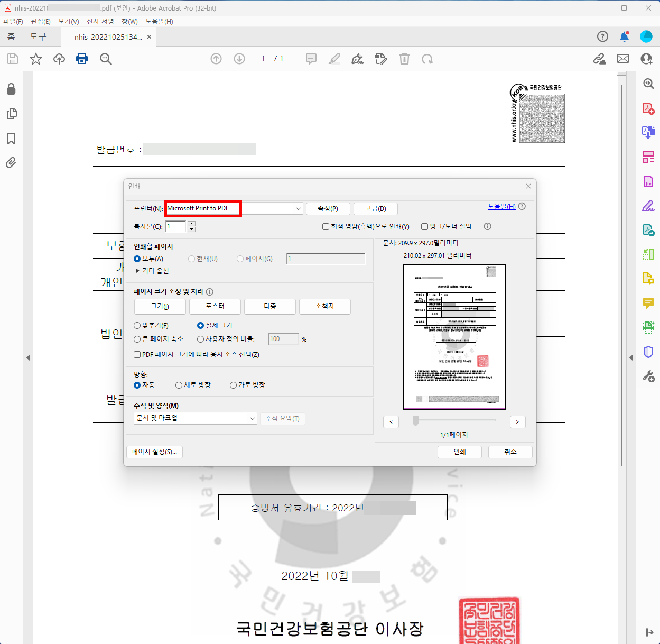
Task: Click next preview page arrow button
Action: pos(518,422)
